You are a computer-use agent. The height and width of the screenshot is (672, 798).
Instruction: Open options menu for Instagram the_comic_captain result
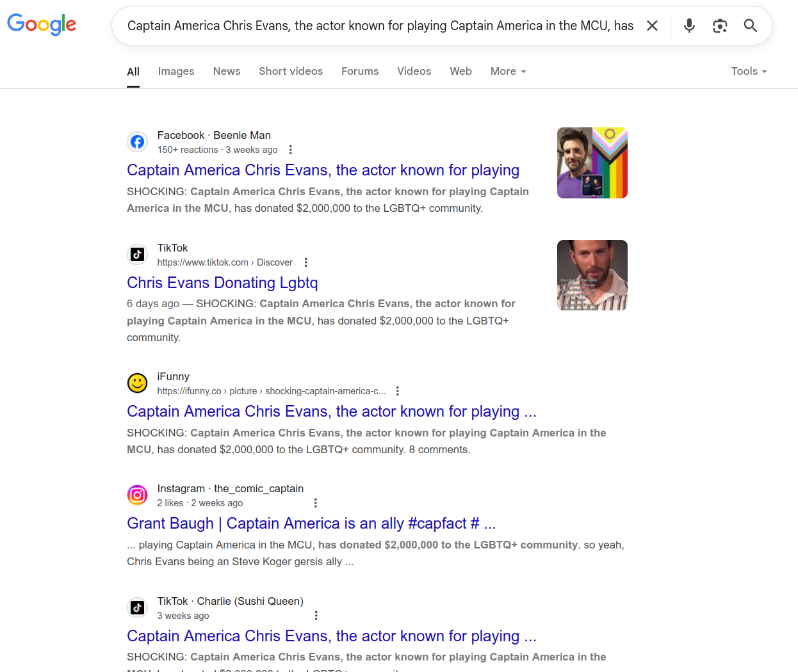tap(315, 503)
